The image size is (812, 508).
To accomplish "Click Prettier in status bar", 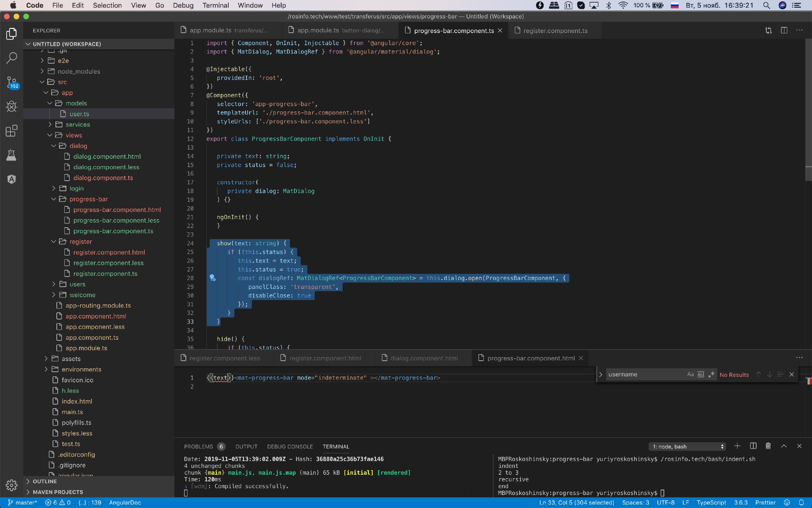I will (x=765, y=503).
